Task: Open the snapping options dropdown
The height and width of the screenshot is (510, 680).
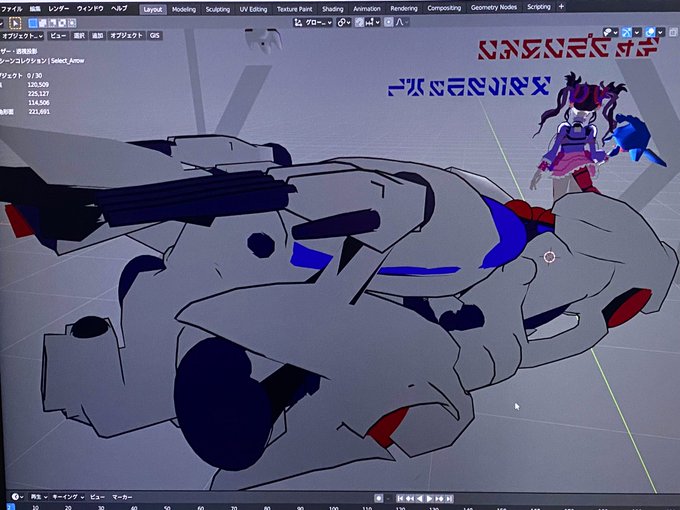Action: pyautogui.click(x=373, y=22)
